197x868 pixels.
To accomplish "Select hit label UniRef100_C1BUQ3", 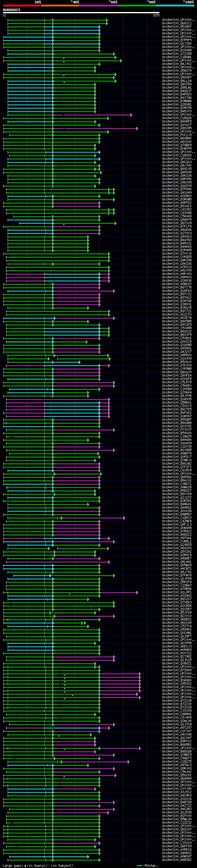I will coord(177,155).
